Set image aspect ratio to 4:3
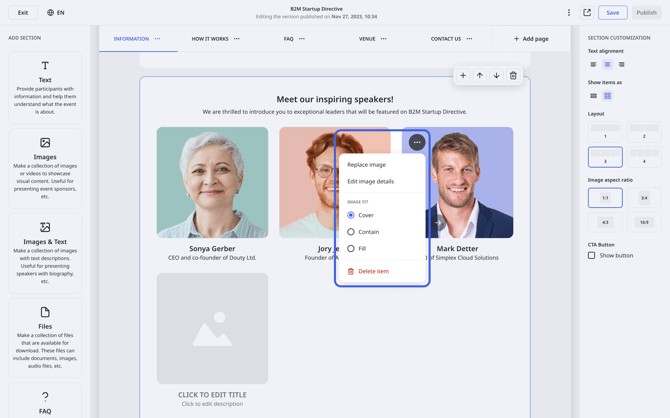 pos(605,222)
